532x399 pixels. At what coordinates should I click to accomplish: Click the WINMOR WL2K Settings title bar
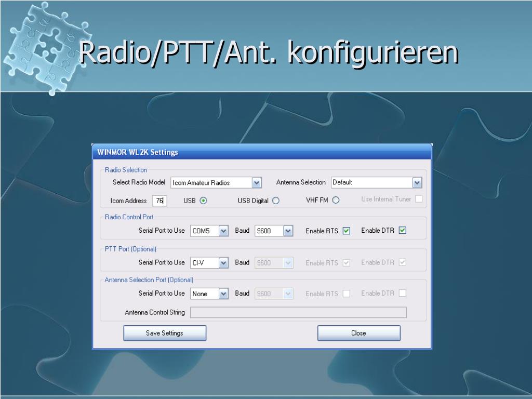pyautogui.click(x=262, y=152)
